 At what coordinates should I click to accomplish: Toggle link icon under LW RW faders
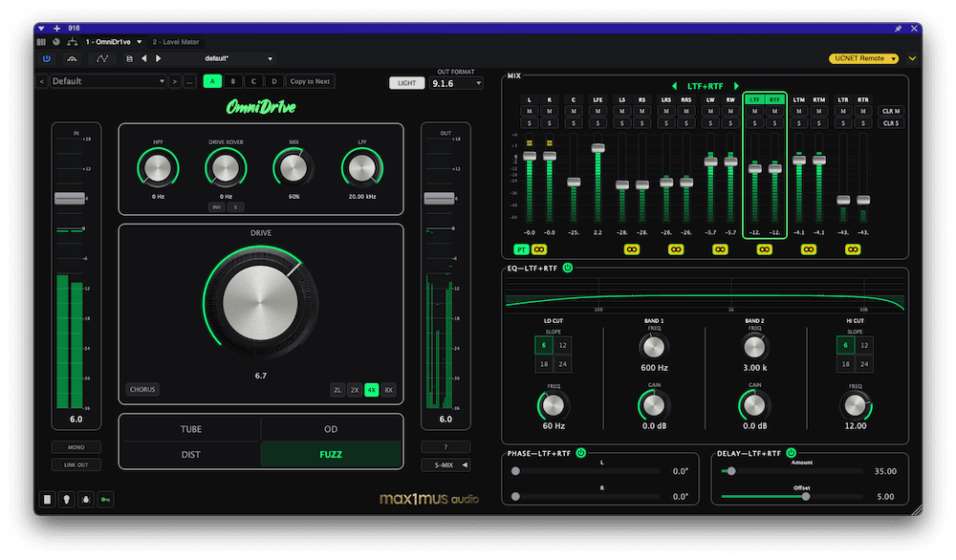pyautogui.click(x=720, y=249)
